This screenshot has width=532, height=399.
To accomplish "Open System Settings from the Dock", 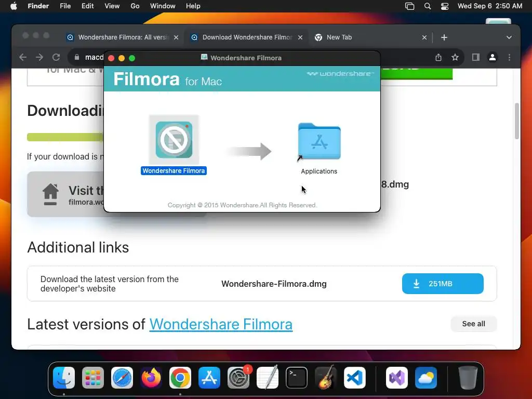I will click(x=238, y=378).
